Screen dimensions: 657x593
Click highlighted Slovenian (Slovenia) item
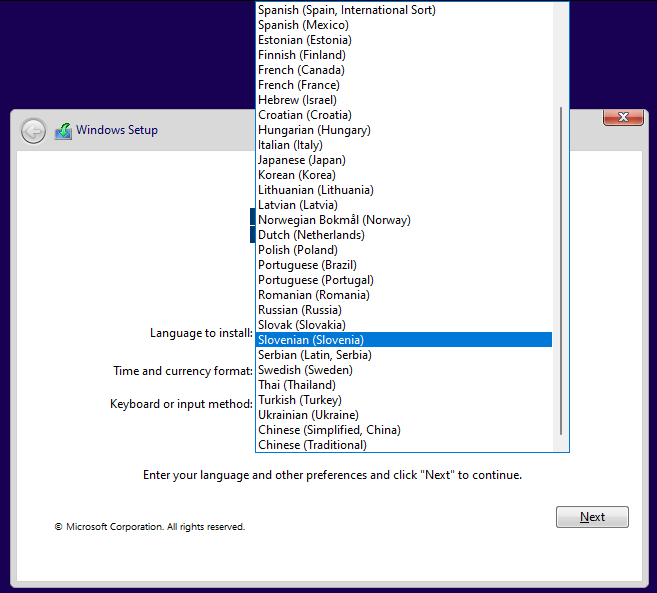click(x=404, y=340)
